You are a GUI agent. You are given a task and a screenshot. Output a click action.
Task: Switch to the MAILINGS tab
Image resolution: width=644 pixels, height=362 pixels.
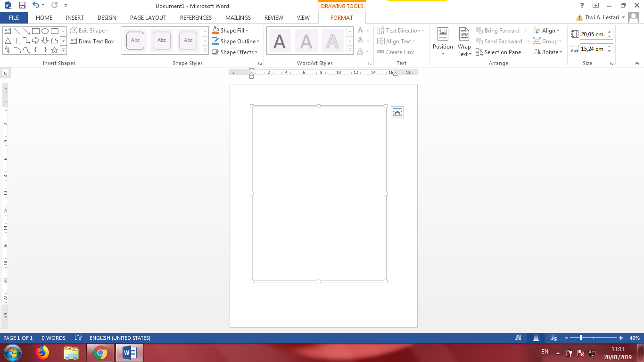[238, 17]
